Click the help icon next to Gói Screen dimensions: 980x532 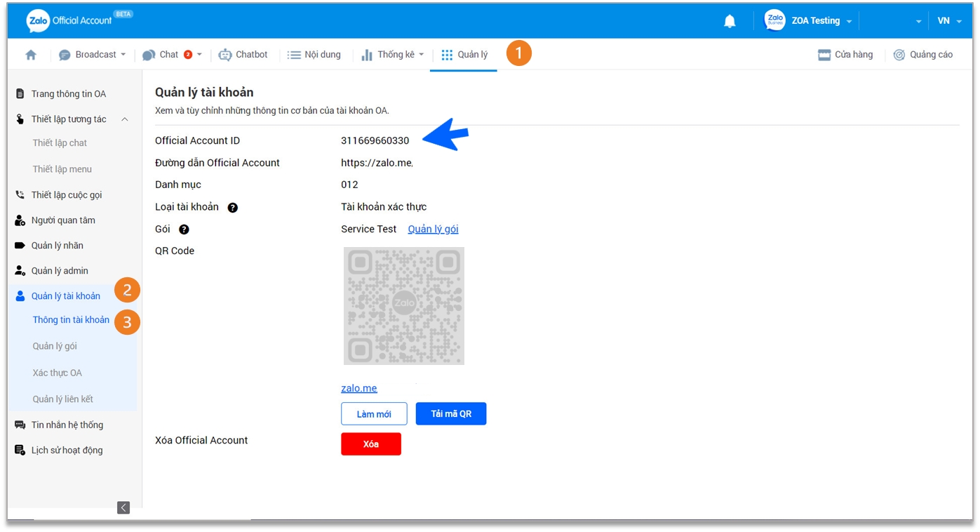(x=184, y=230)
